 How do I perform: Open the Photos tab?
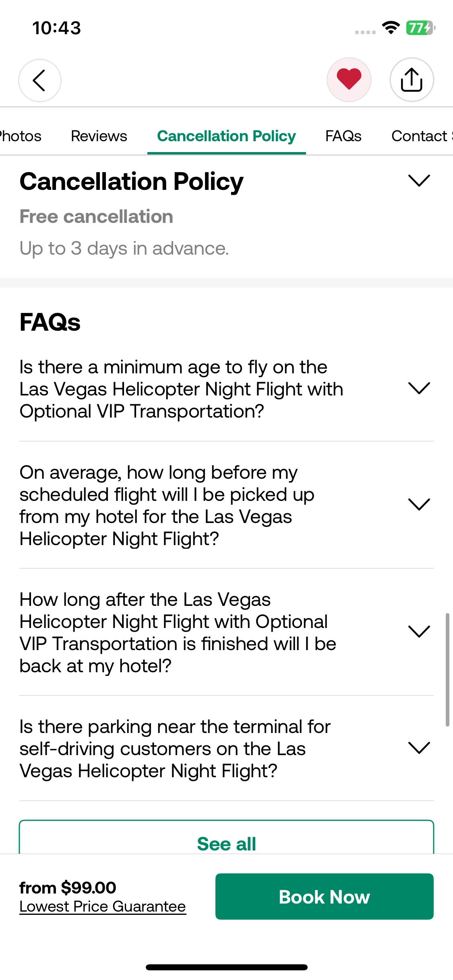[x=21, y=136]
